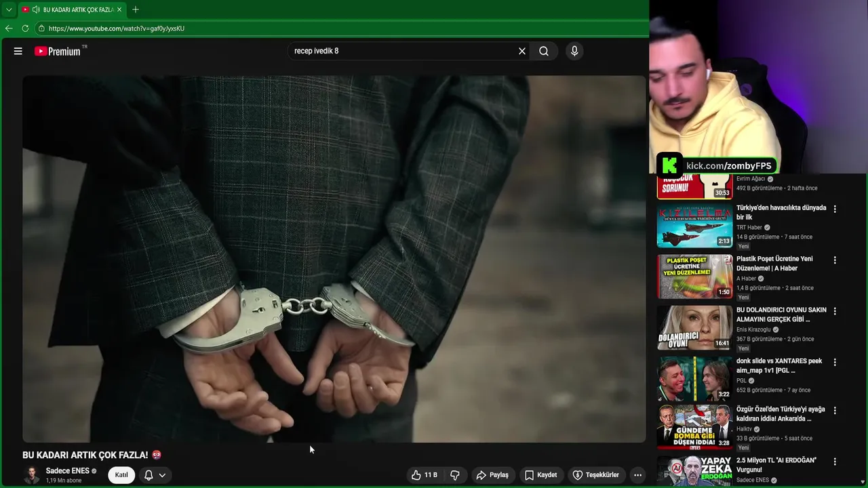Visit A Haber channel name
This screenshot has height=488, width=868.
(x=746, y=279)
